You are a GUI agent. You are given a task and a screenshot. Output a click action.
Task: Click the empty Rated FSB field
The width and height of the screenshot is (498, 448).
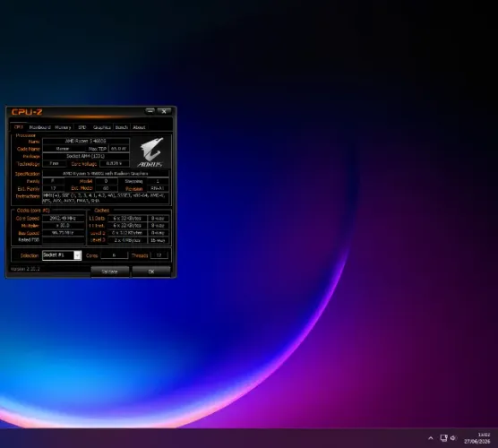coord(64,240)
